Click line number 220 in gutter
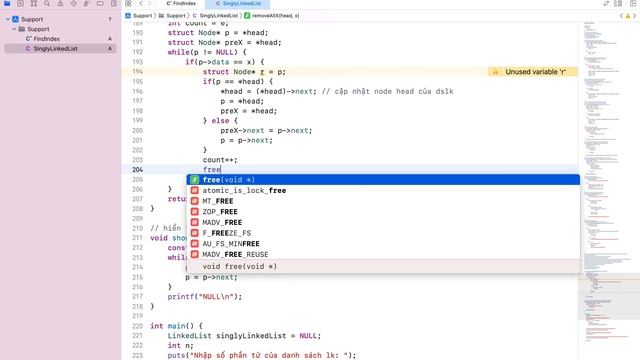This screenshot has height=360, width=640. click(x=138, y=326)
